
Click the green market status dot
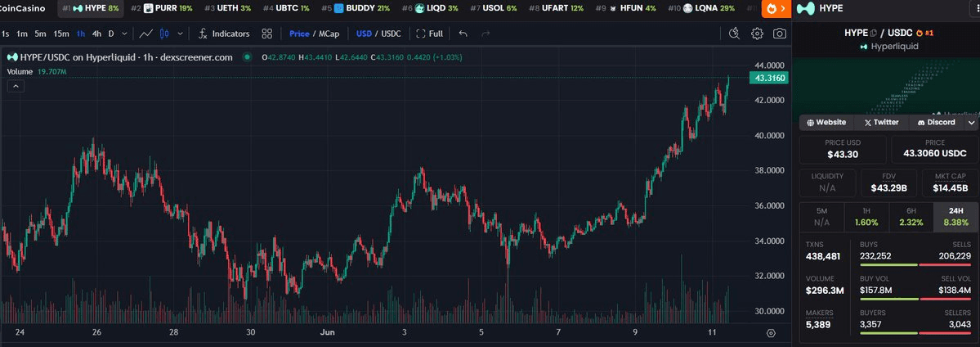point(248,57)
